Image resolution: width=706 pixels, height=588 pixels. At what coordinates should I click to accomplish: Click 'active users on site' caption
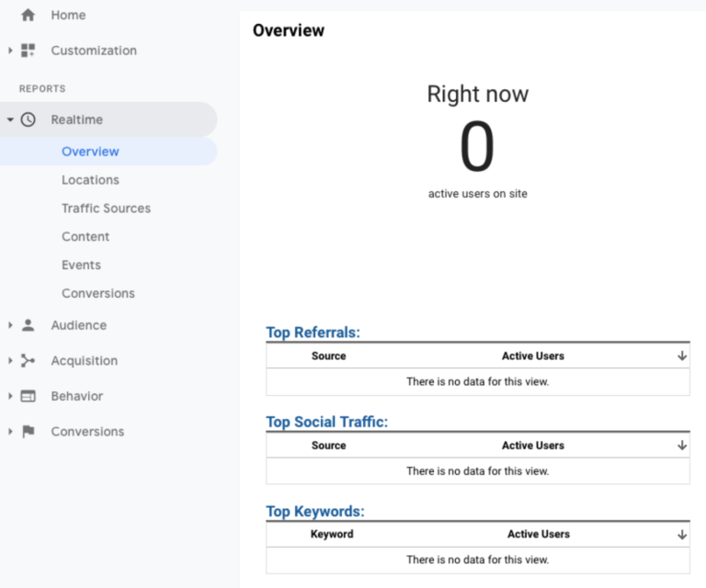pos(478,194)
